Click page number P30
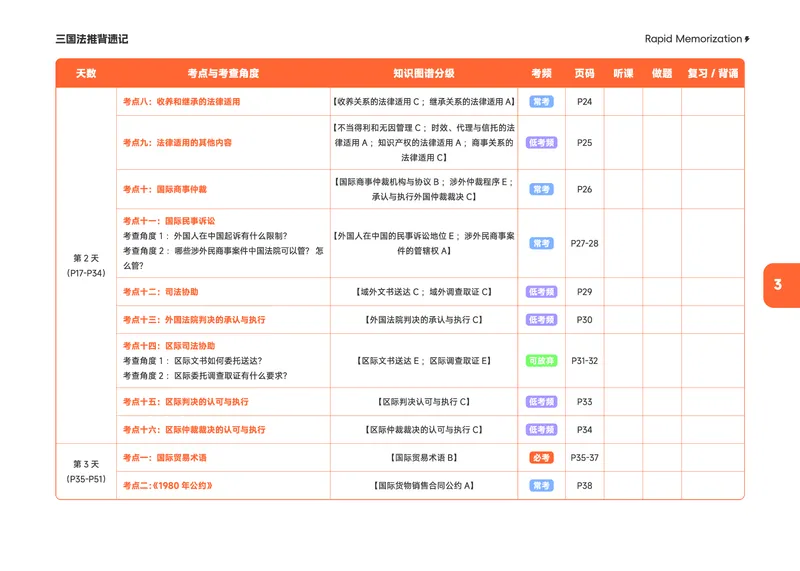 (x=585, y=320)
